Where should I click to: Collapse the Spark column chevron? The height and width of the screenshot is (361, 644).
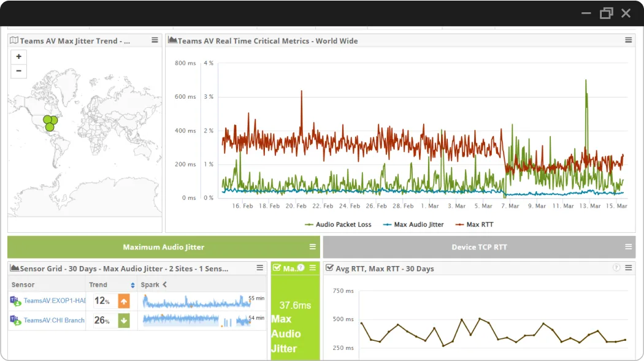pyautogui.click(x=165, y=284)
